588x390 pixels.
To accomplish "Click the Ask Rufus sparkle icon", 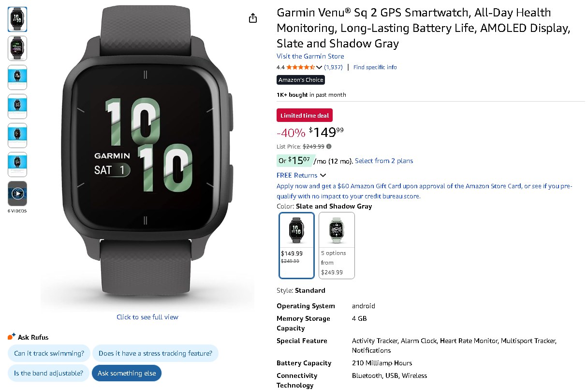I will 12,337.
